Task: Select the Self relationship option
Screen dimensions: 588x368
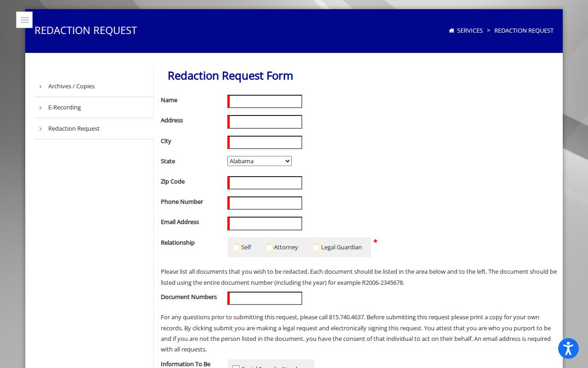Action: [x=236, y=247]
